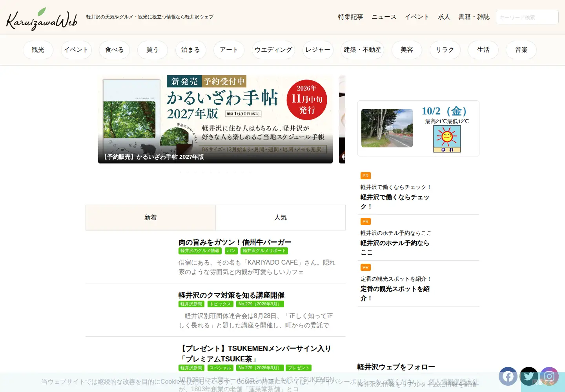
Task: Go to イベント in top navigation
Action: pos(417,17)
